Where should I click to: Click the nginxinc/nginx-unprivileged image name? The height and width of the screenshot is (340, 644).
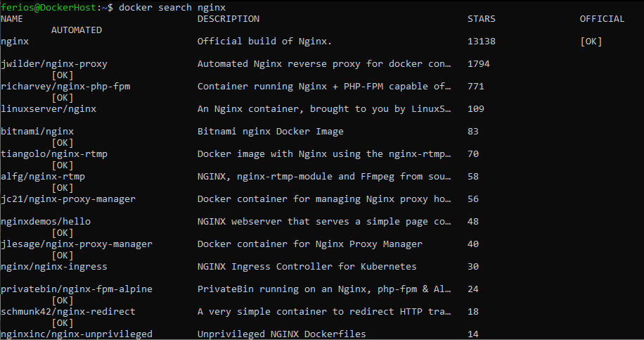click(x=77, y=334)
